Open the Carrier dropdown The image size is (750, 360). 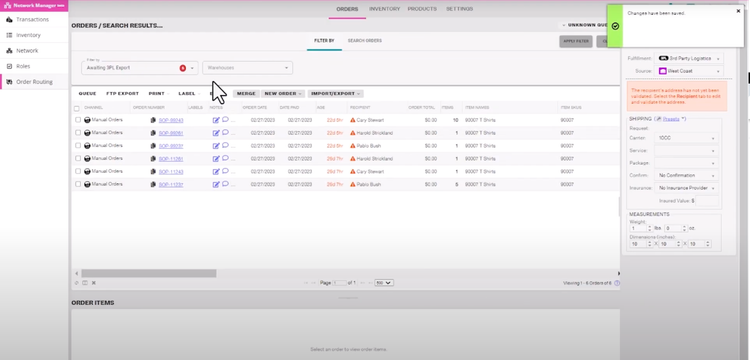tap(686, 138)
